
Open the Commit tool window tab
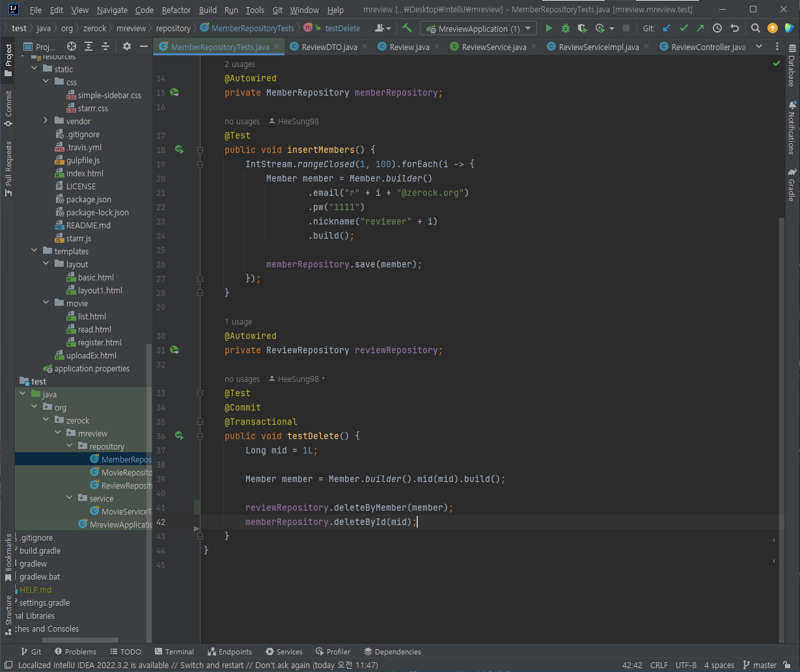(x=8, y=108)
